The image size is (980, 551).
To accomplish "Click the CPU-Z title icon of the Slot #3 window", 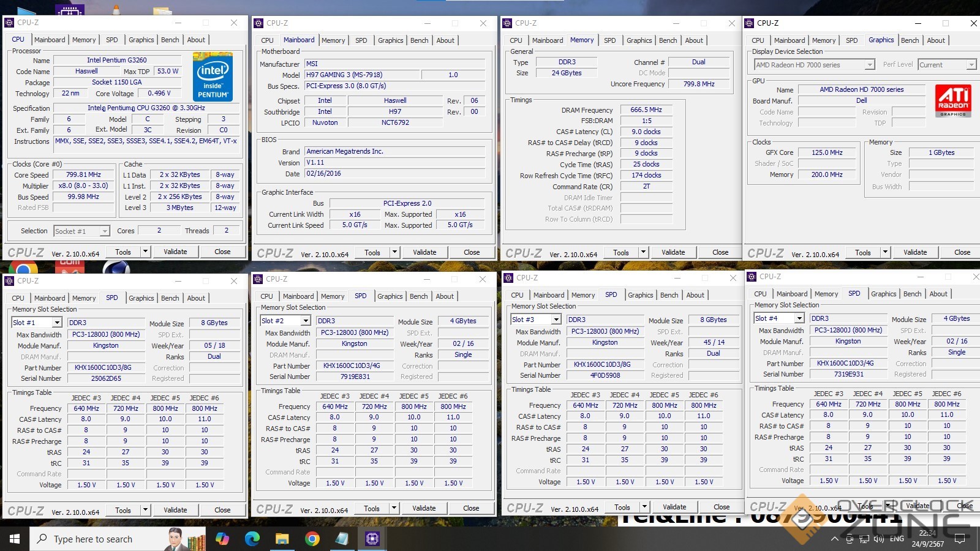I will (508, 278).
